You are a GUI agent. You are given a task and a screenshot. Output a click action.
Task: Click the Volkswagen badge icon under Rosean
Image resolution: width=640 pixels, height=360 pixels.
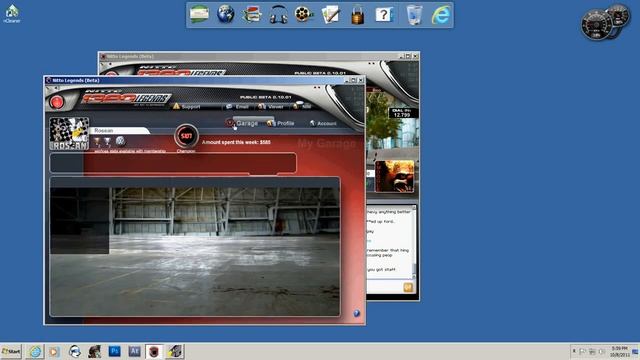(120, 141)
